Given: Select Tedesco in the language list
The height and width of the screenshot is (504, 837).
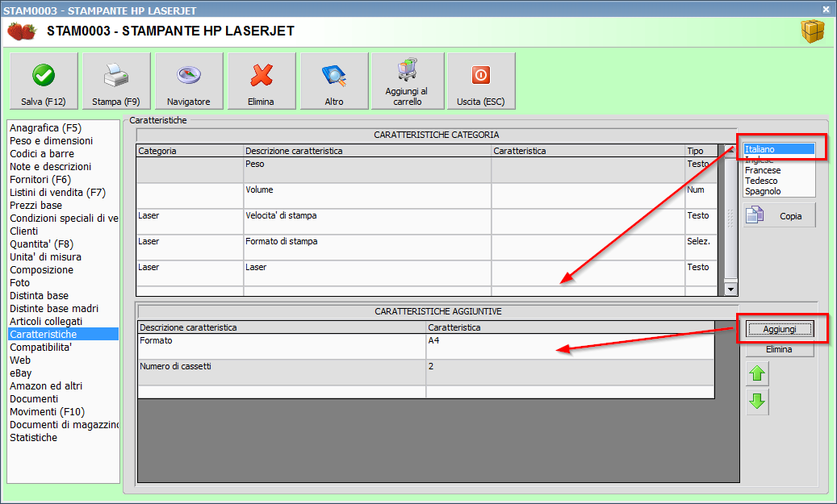Looking at the screenshot, I should click(779, 181).
